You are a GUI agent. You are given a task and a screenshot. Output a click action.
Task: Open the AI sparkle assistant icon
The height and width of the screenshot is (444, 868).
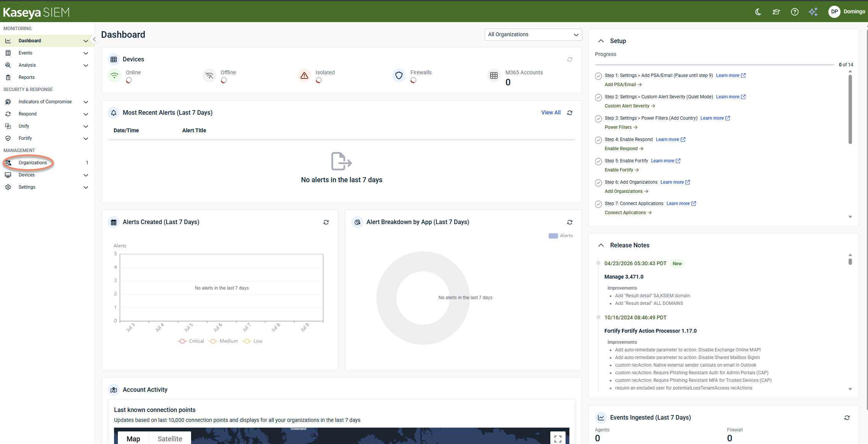coord(813,12)
